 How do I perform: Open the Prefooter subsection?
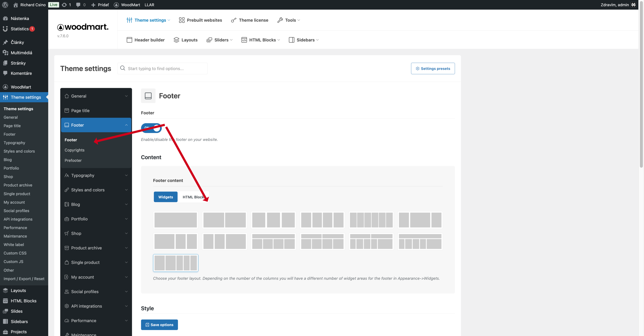73,160
